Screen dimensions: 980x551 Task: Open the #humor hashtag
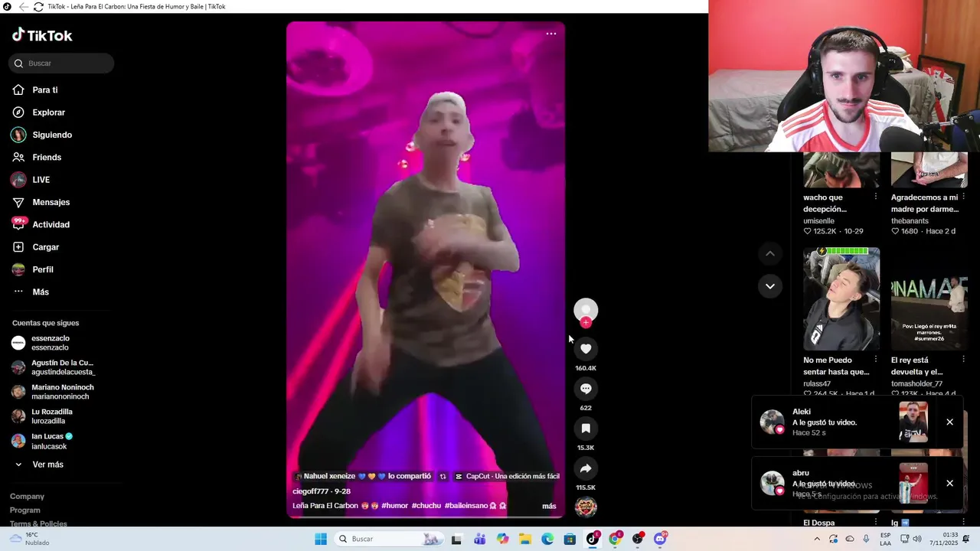click(x=394, y=506)
